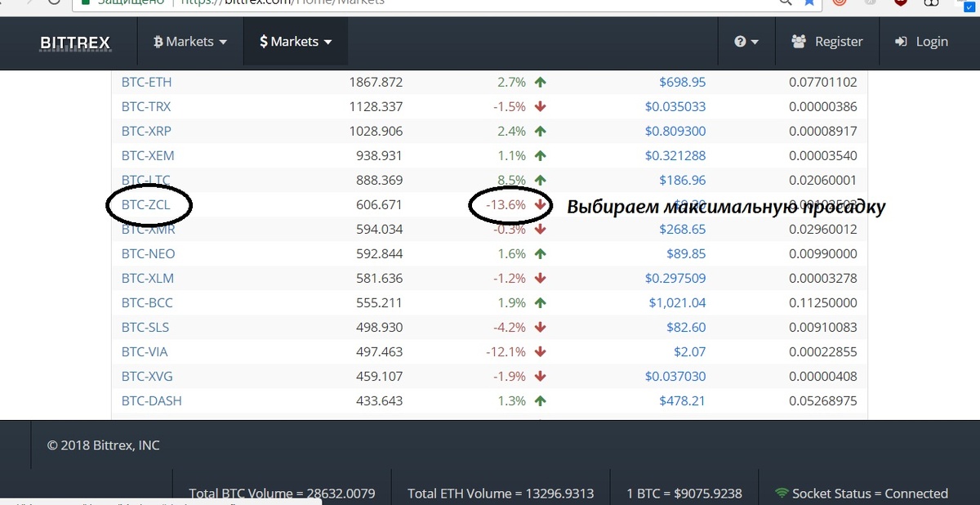Click the red down arrow in BTC-VIA row
The height and width of the screenshot is (505, 980).
[540, 352]
